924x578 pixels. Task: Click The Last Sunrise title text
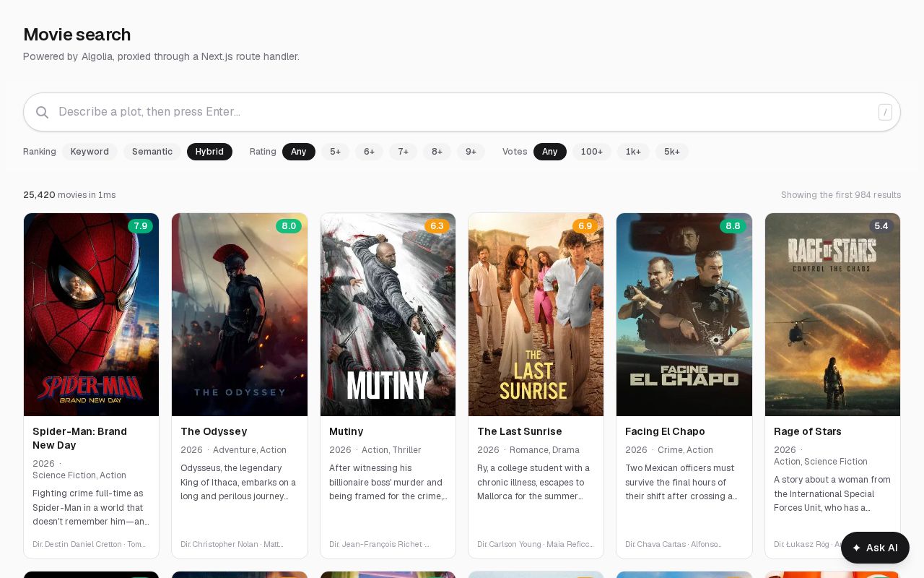pyautogui.click(x=520, y=431)
